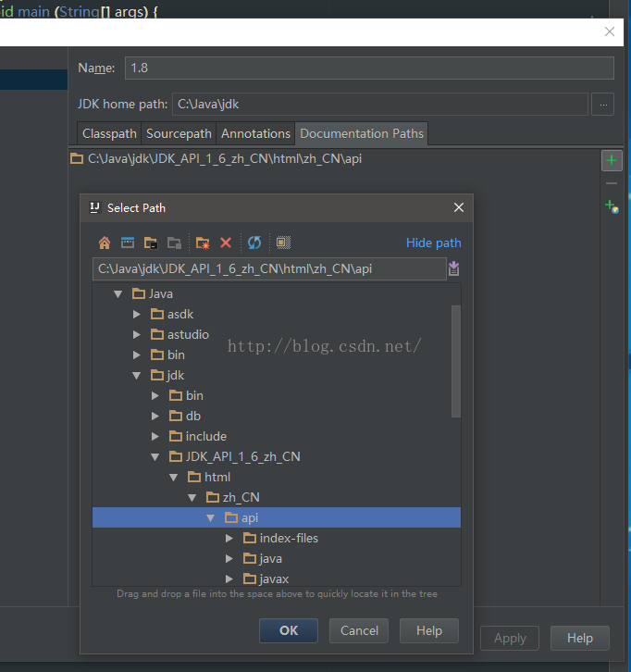Collapse the selected api folder

tap(210, 517)
